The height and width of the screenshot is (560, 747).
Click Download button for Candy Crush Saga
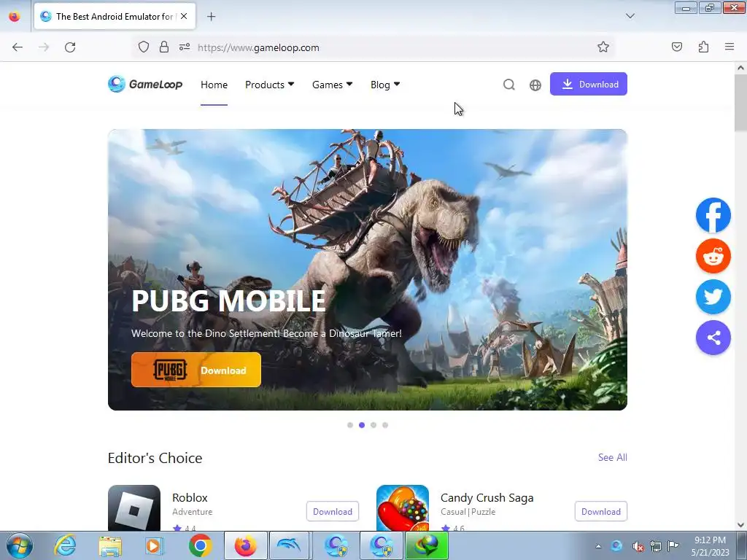click(601, 511)
